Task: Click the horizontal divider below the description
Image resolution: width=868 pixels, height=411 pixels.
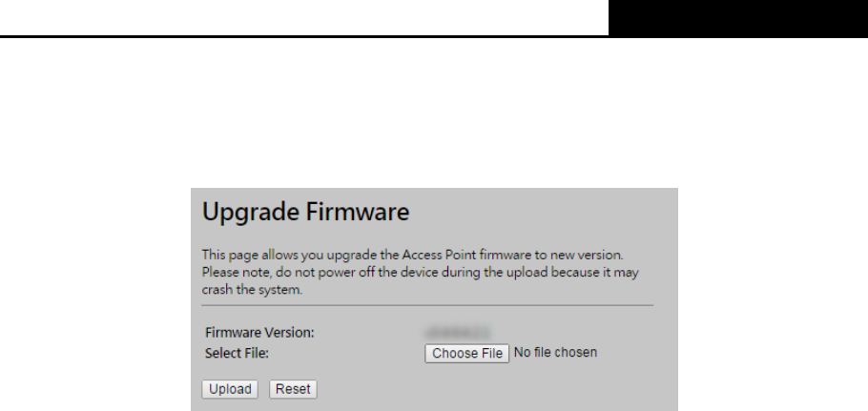Action: 427,305
